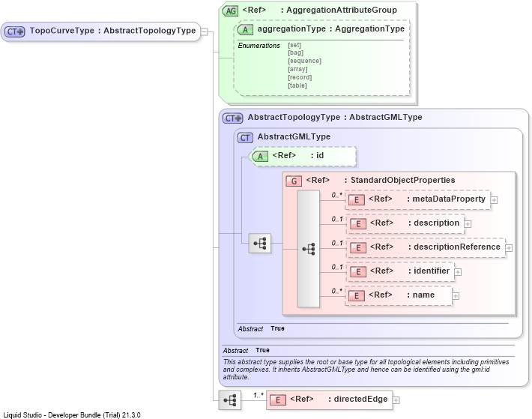532x419 pixels.
Task: Click the [bag] enumeration value
Action: (295, 52)
